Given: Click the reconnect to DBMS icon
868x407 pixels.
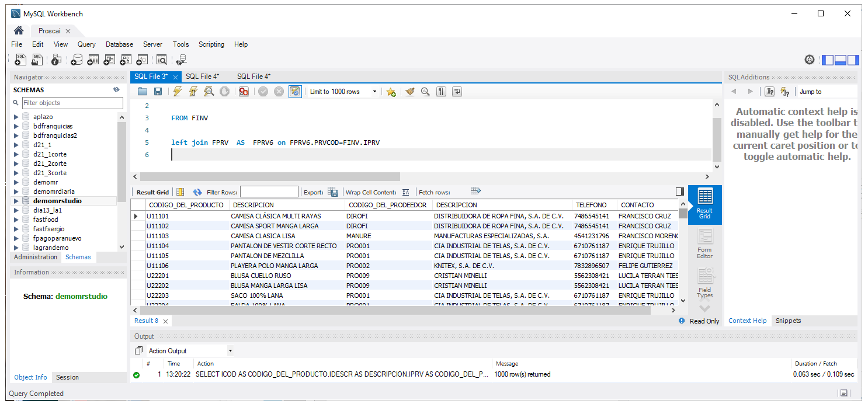Looking at the screenshot, I should click(181, 60).
